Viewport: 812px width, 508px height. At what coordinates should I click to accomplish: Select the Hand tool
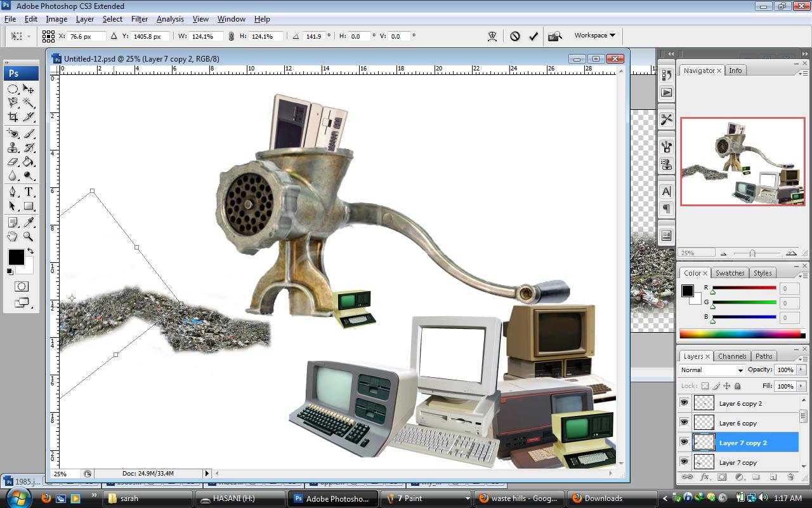coord(13,236)
